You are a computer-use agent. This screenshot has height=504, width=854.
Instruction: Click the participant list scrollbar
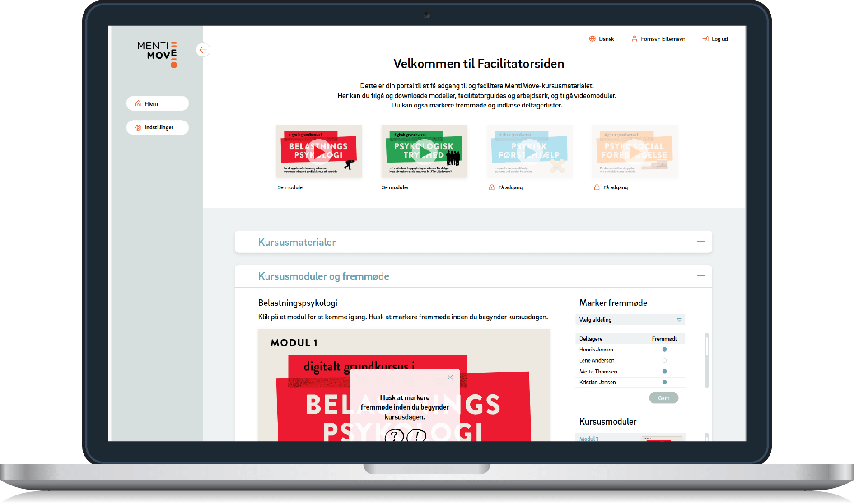tap(707, 360)
